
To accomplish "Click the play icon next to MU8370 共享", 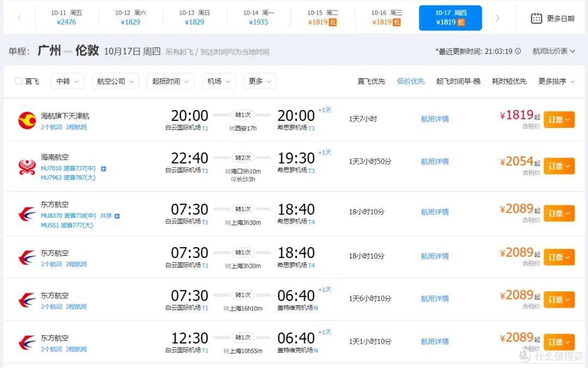I will pos(117,216).
